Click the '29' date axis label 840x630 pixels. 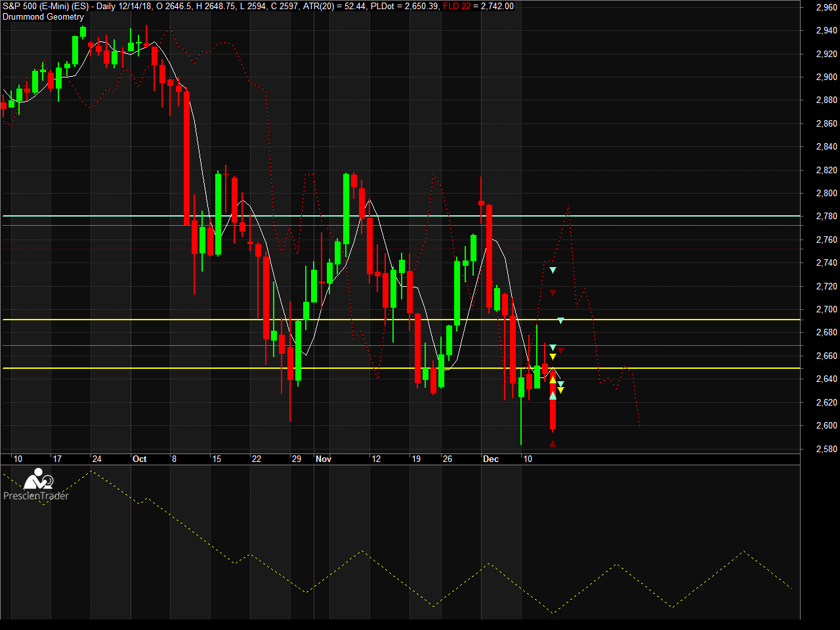(297, 459)
